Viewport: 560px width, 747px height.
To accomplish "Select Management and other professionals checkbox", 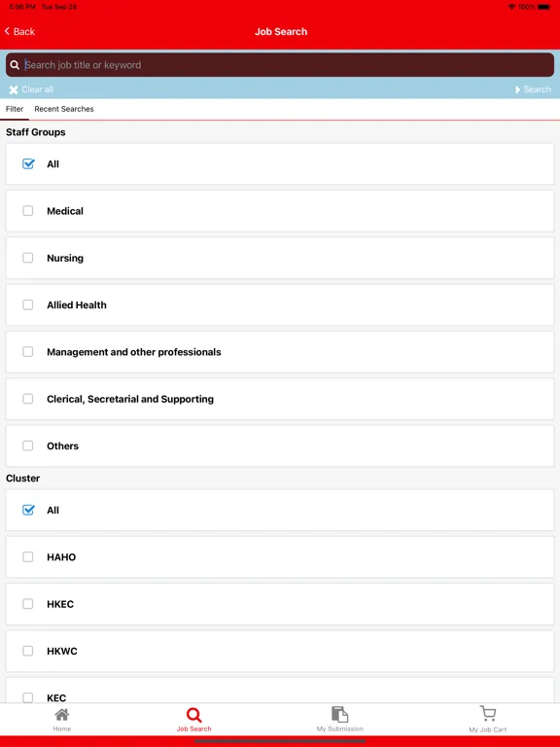I will click(28, 351).
